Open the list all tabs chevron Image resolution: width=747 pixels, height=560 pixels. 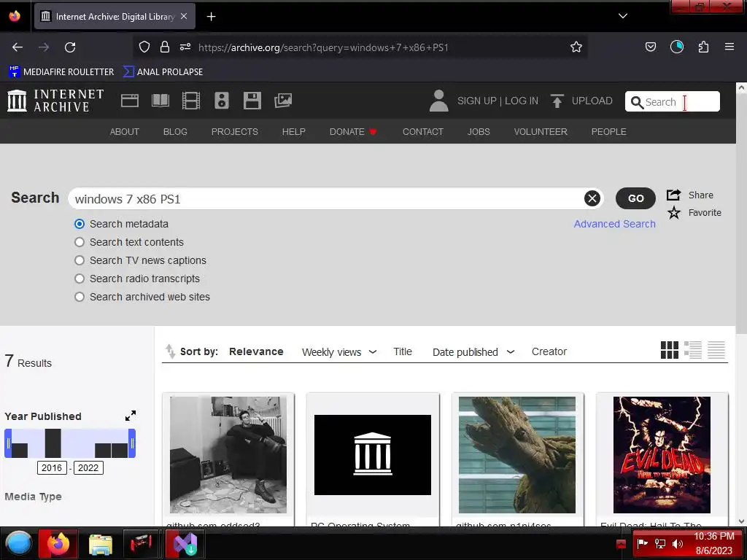coord(623,16)
